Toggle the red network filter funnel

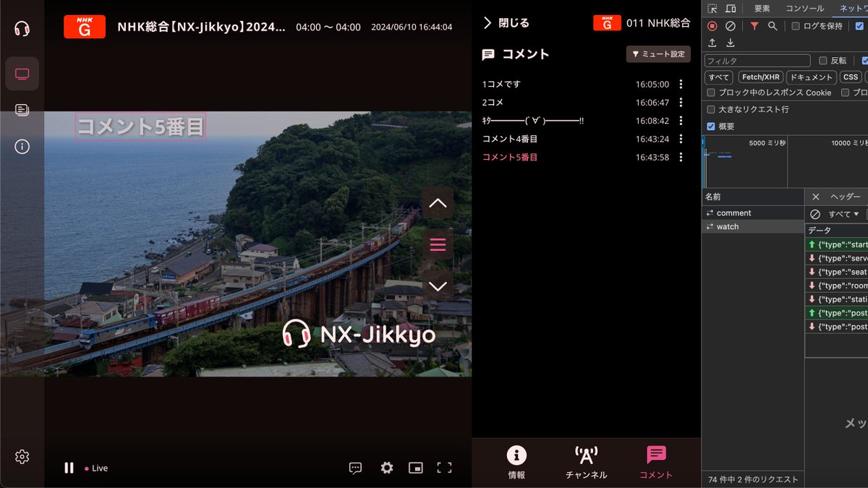point(754,26)
